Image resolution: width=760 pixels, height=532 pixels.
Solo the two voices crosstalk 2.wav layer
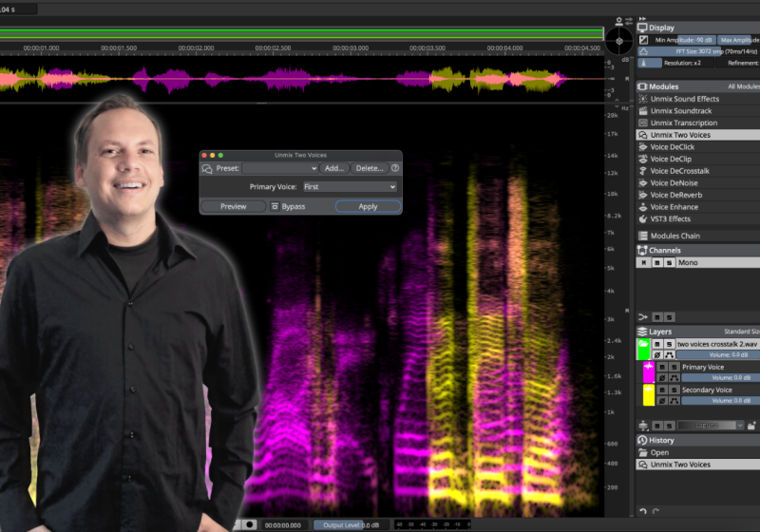pos(669,344)
